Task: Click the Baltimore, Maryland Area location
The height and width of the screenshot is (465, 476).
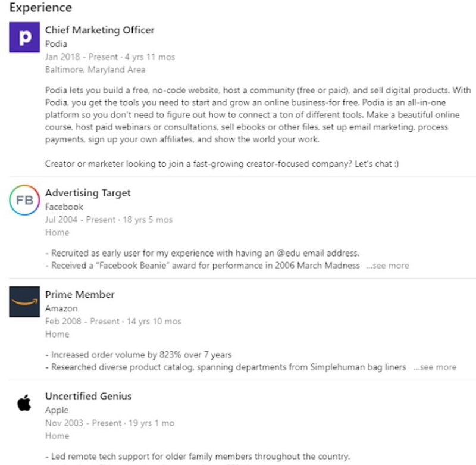Action: (95, 70)
